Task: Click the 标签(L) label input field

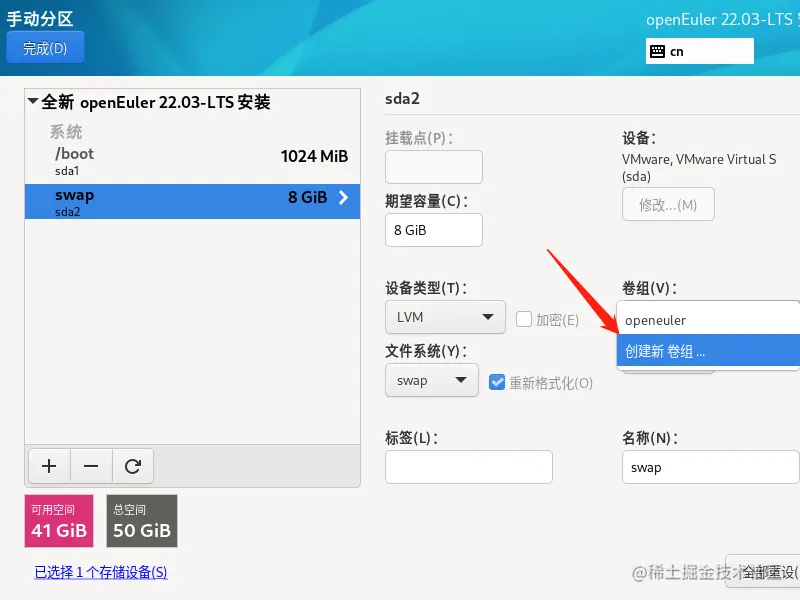Action: point(468,467)
